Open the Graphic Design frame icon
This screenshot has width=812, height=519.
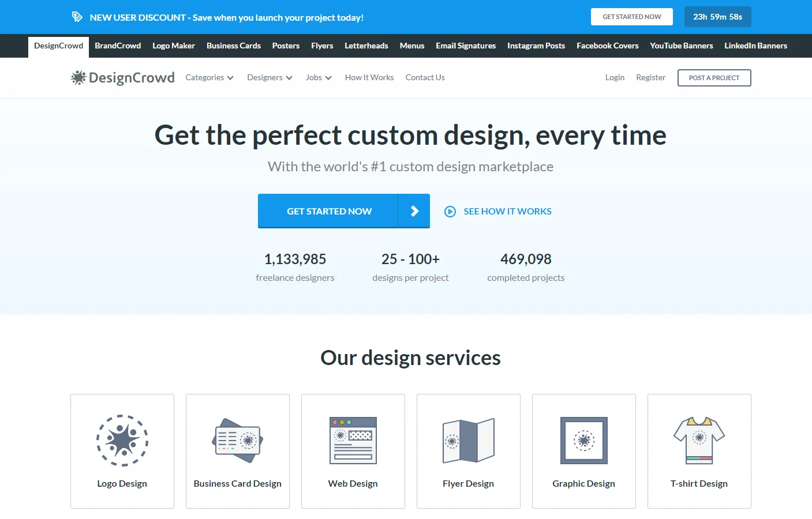pyautogui.click(x=584, y=440)
